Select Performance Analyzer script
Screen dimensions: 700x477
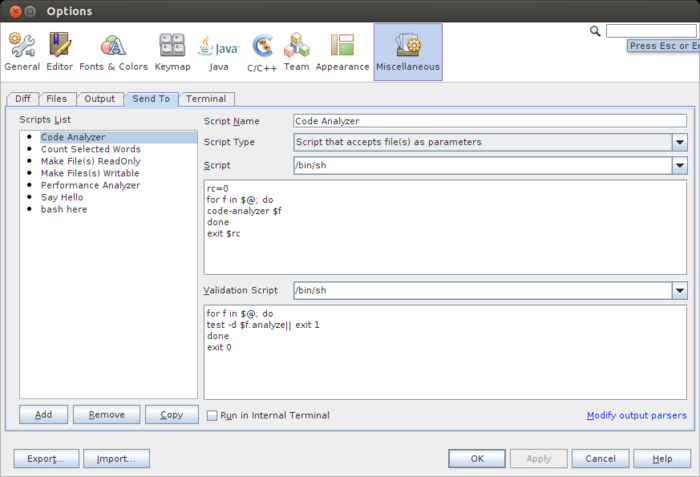point(90,185)
